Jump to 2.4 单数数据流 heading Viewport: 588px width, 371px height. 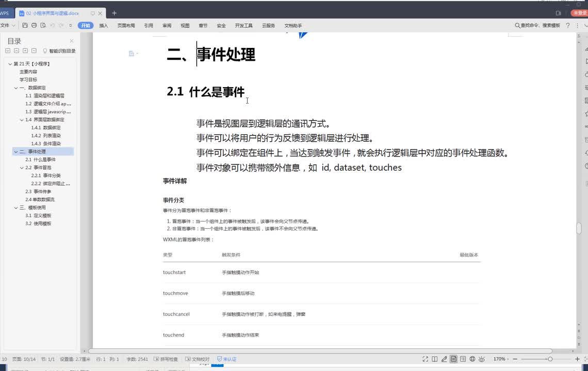point(40,199)
